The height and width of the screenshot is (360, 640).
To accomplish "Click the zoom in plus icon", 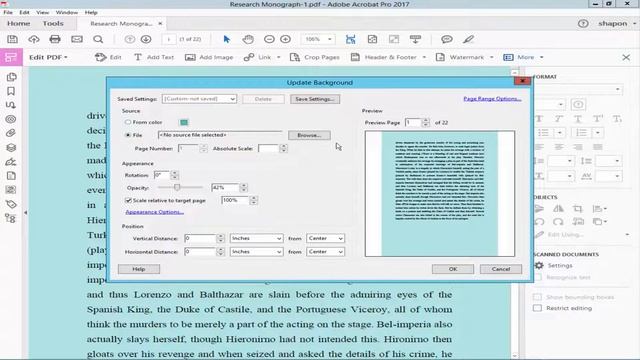I will pyautogui.click(x=285, y=39).
